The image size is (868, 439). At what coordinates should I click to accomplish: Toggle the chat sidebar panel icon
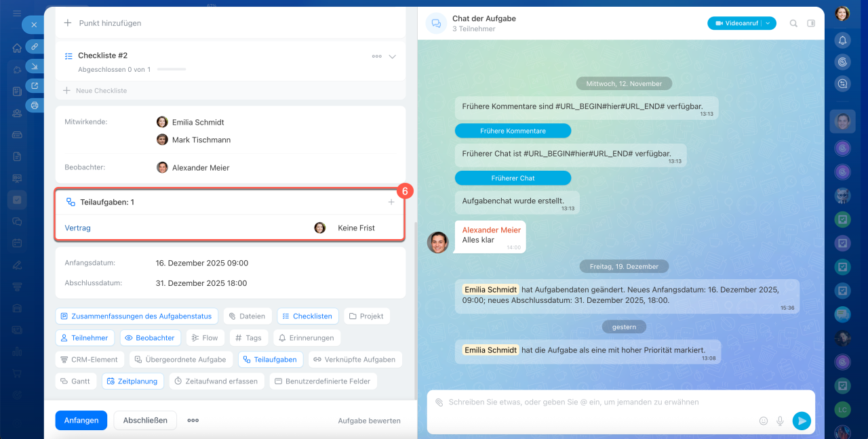tap(811, 24)
